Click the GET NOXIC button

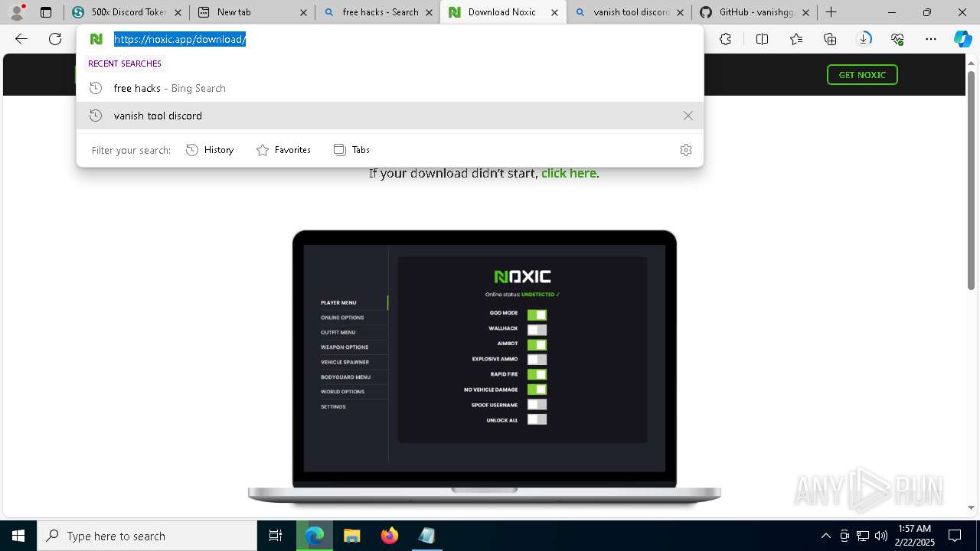click(862, 74)
